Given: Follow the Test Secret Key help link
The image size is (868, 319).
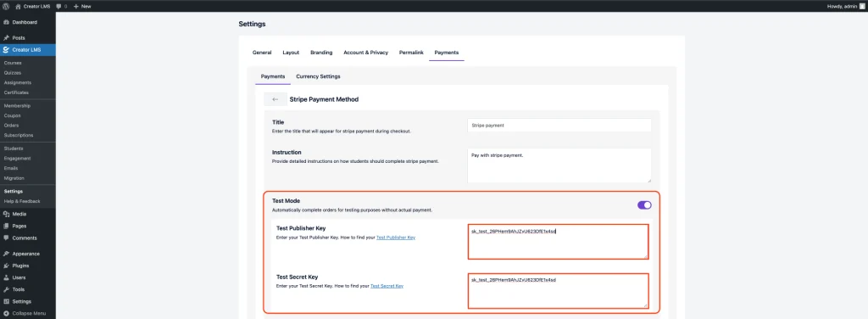Looking at the screenshot, I should point(387,286).
